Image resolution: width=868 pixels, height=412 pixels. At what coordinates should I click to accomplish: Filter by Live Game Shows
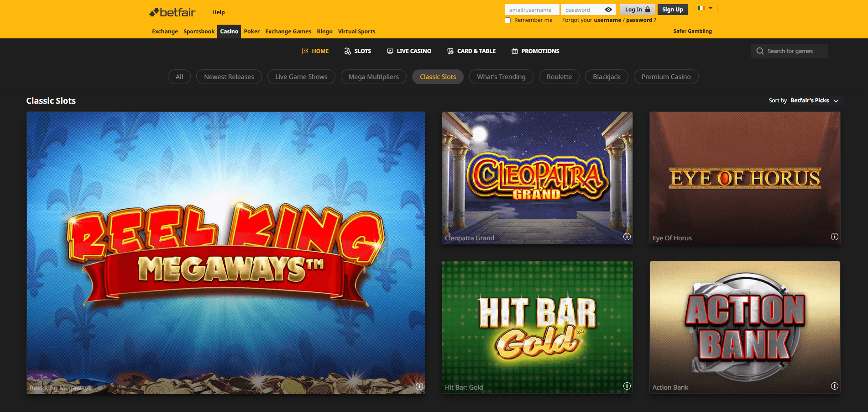301,77
